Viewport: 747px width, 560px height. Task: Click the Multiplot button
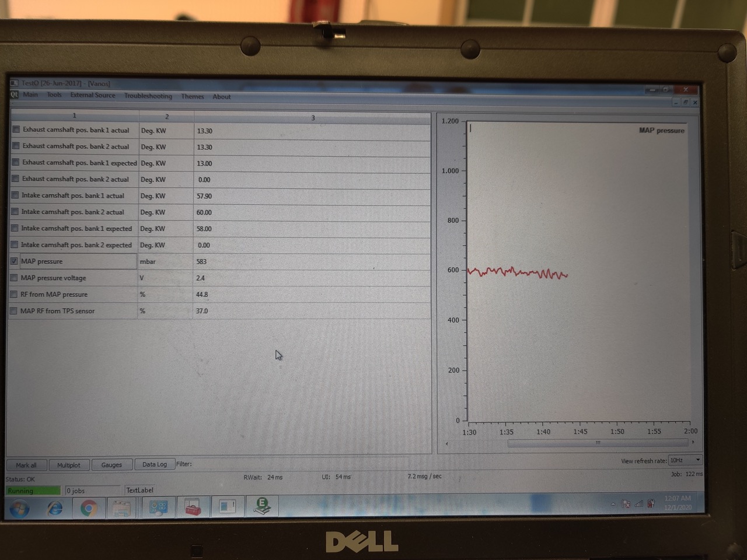pos(69,465)
